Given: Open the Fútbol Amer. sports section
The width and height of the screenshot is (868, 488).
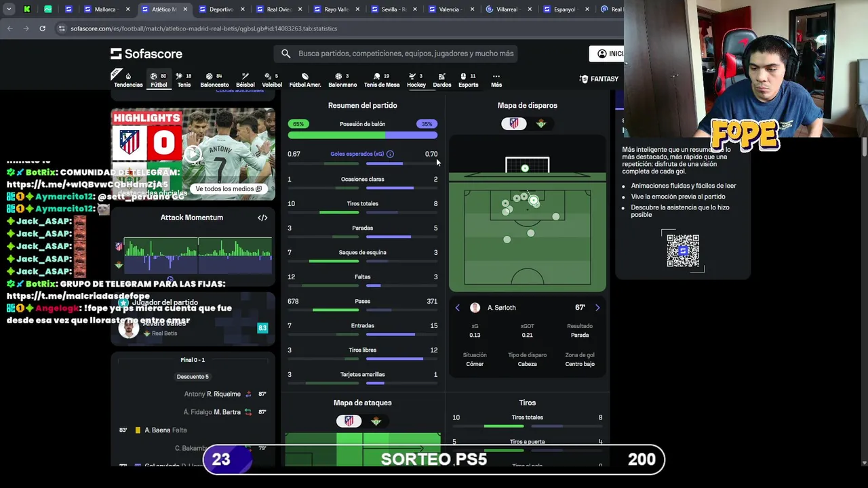Looking at the screenshot, I should (x=305, y=80).
